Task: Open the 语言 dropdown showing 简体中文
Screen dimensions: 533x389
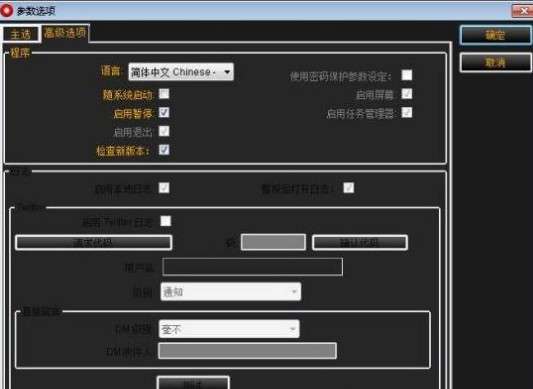Action: point(181,72)
